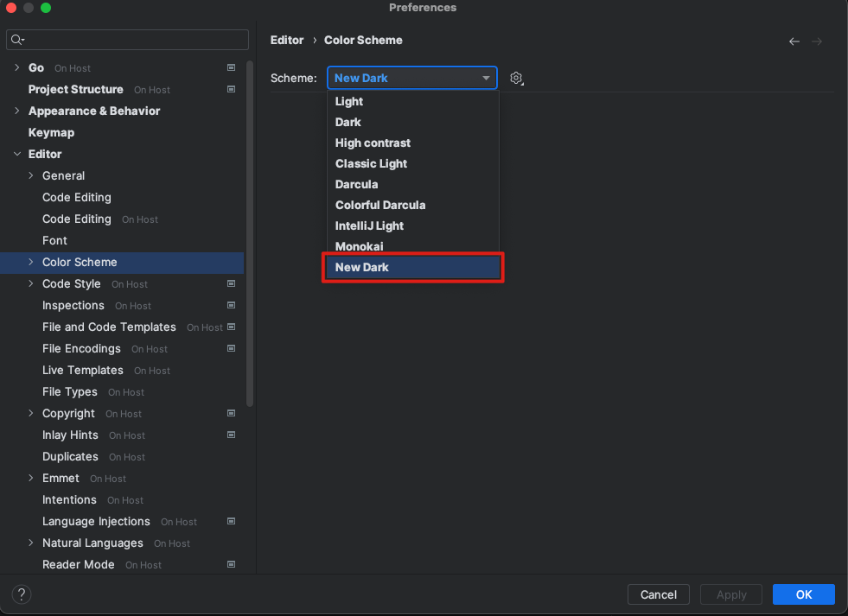848x616 pixels.
Task: Click the Help question mark icon
Action: click(21, 594)
